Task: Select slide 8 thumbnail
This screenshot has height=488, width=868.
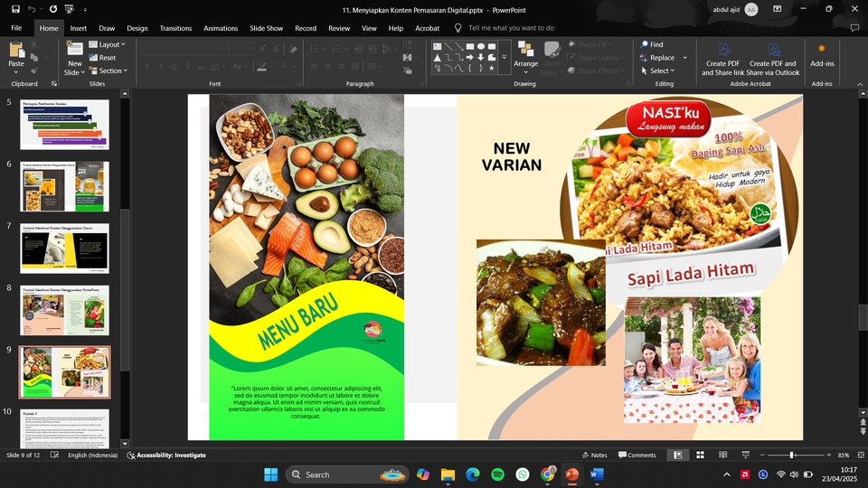Action: pyautogui.click(x=65, y=310)
